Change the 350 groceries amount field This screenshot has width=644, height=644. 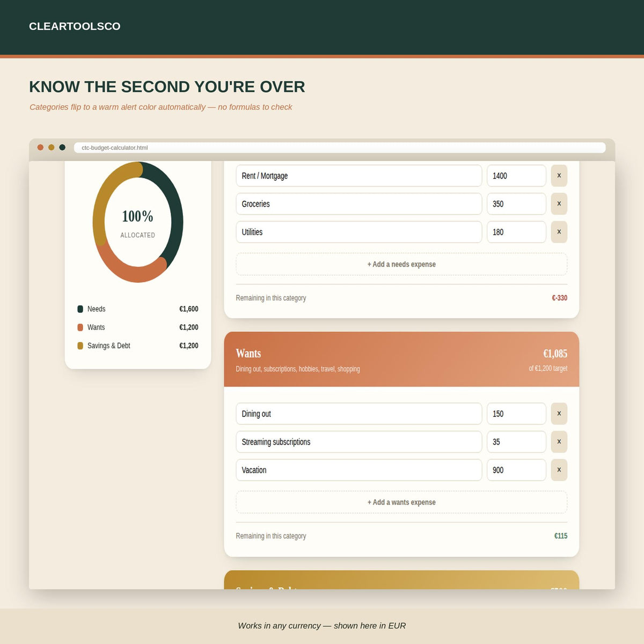pos(516,204)
